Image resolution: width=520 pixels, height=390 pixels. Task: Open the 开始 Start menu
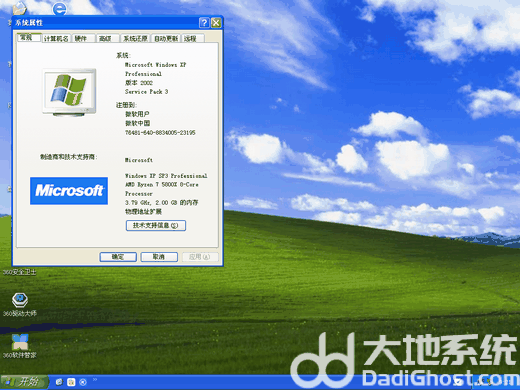point(24,382)
